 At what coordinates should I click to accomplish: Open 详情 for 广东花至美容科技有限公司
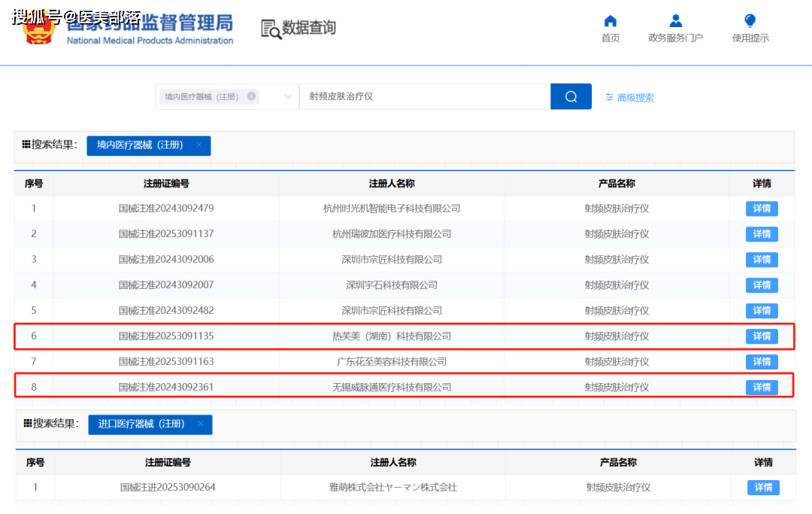point(762,361)
